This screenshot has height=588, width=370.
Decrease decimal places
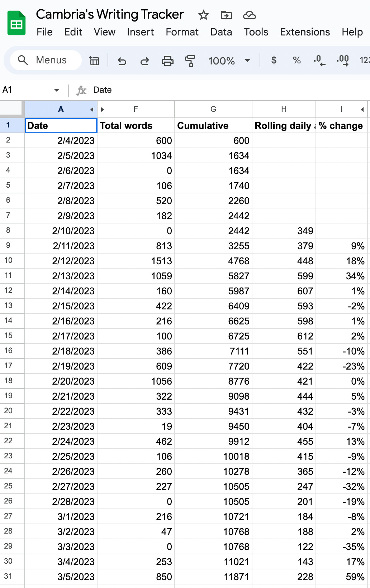click(x=319, y=61)
